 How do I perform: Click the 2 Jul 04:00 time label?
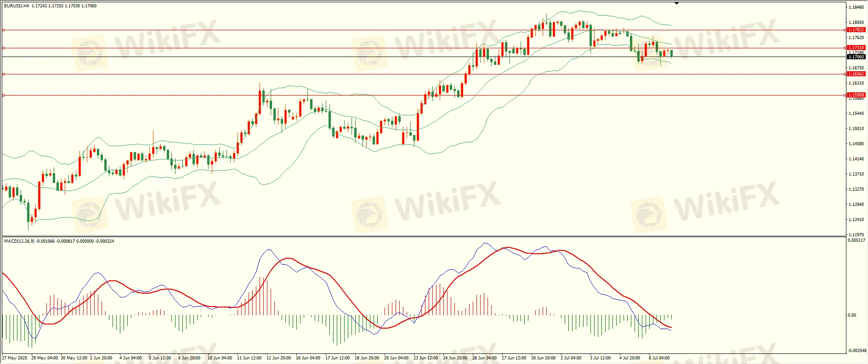(571, 358)
